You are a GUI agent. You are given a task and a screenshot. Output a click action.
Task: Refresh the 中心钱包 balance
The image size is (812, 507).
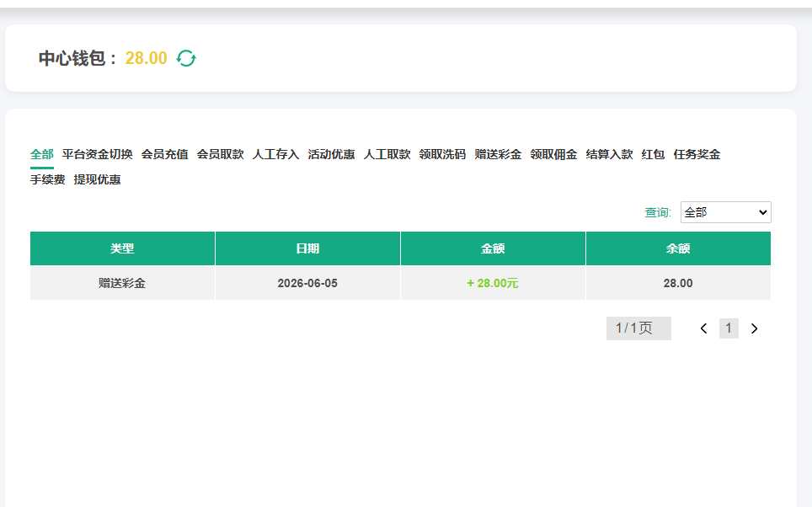186,58
